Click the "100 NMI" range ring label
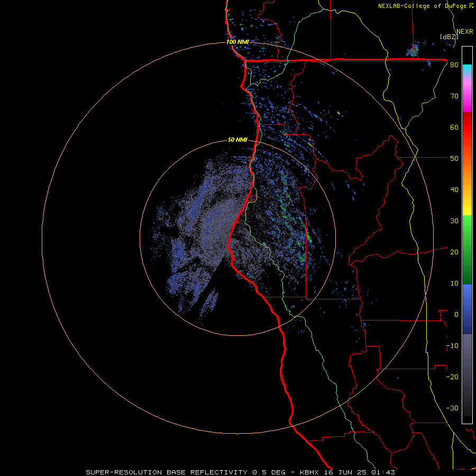 coord(237,42)
